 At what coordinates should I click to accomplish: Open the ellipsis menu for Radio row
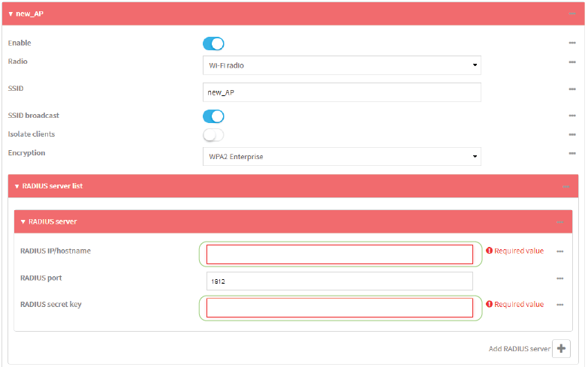point(571,62)
